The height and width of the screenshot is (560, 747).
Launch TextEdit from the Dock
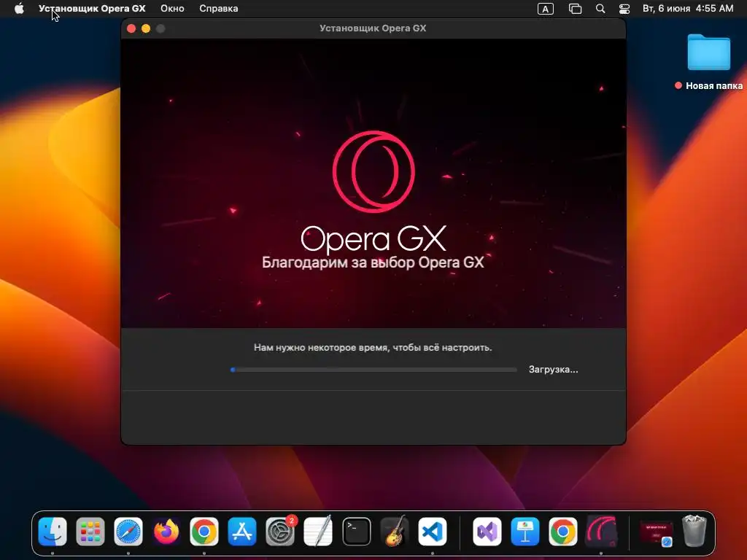(318, 532)
